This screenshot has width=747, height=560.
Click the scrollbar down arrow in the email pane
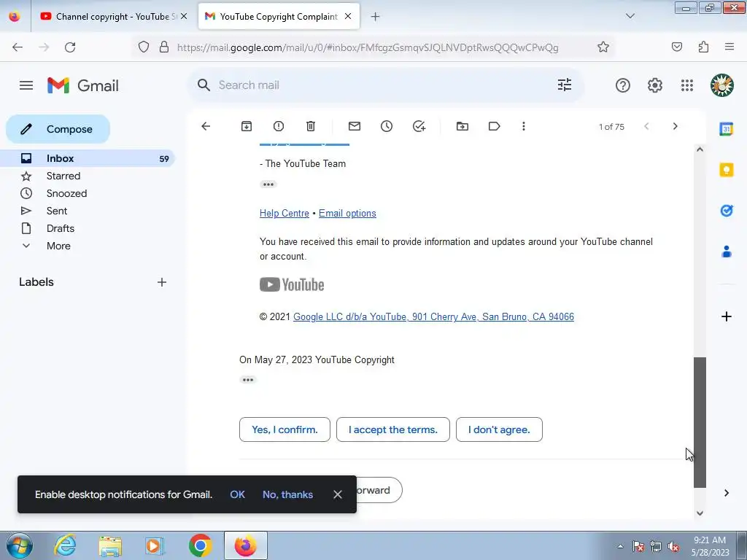tap(700, 513)
